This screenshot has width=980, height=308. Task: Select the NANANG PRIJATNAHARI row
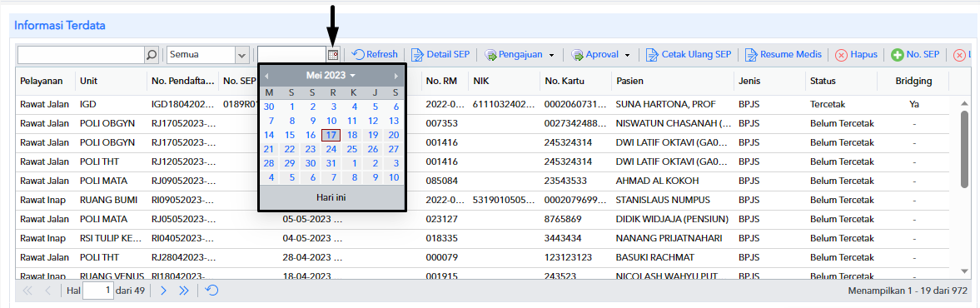click(482, 239)
